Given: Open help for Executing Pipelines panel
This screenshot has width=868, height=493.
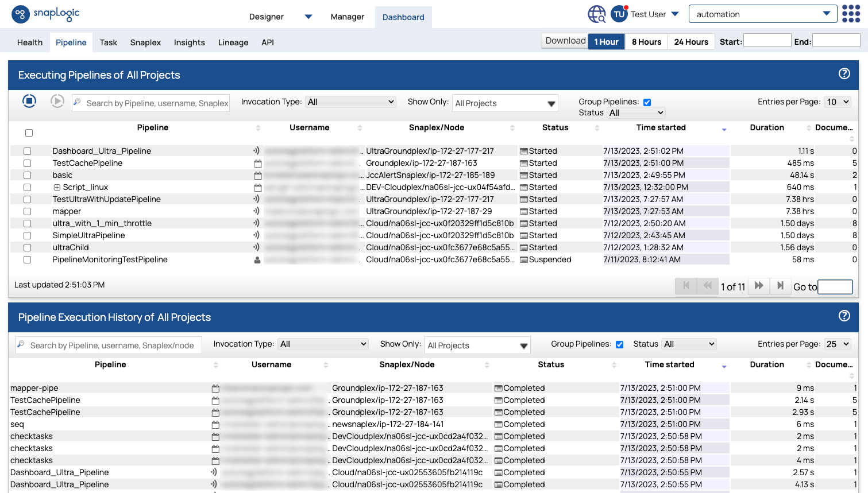Looking at the screenshot, I should click(x=844, y=74).
